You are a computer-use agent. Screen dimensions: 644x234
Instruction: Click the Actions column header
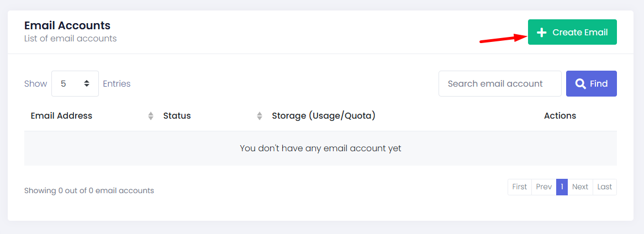[x=559, y=116]
